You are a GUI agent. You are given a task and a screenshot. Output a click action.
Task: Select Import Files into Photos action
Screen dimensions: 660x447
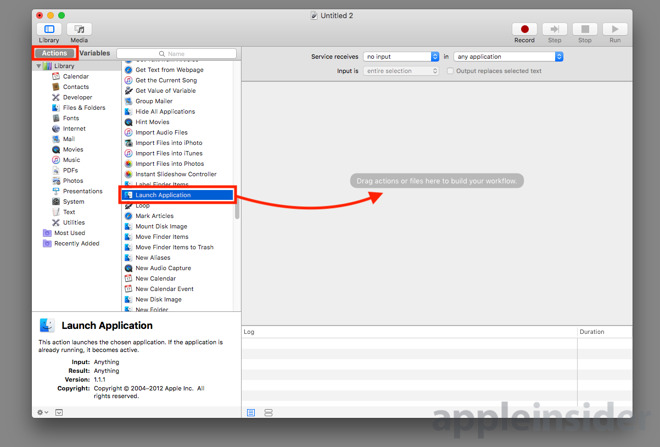point(169,164)
